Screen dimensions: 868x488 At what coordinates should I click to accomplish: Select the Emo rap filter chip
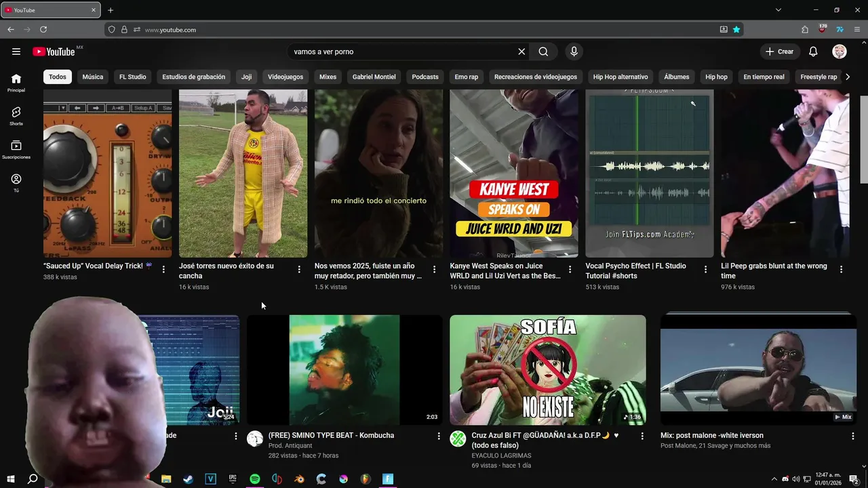pos(467,77)
